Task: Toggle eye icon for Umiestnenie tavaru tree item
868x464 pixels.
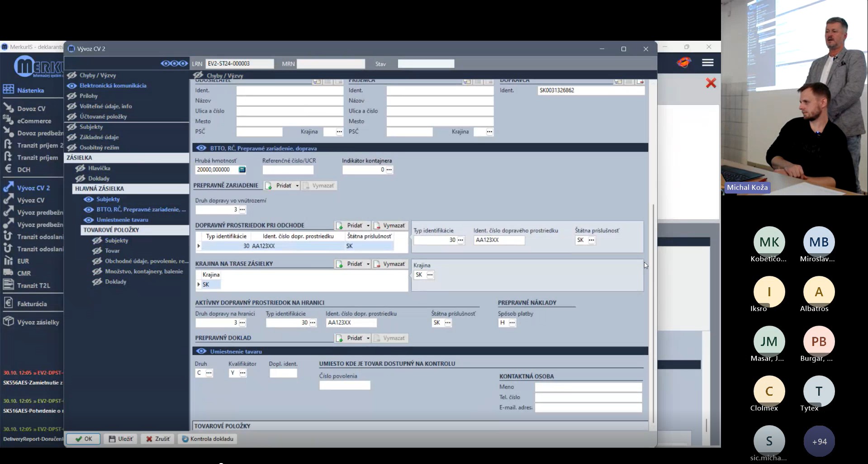Action: tap(89, 220)
